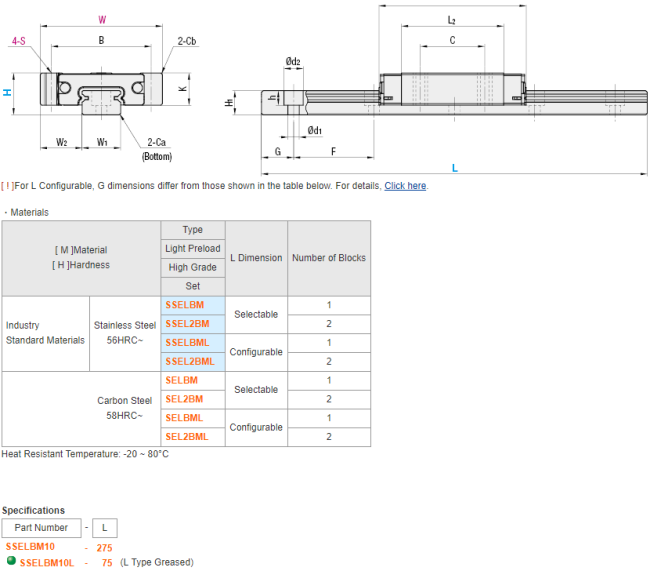Select the SELBM carbon steel type
This screenshot has height=571, width=650.
pos(181,380)
